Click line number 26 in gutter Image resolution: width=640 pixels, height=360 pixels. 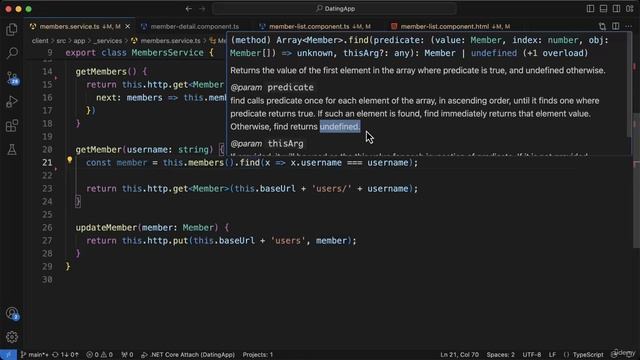coord(47,227)
